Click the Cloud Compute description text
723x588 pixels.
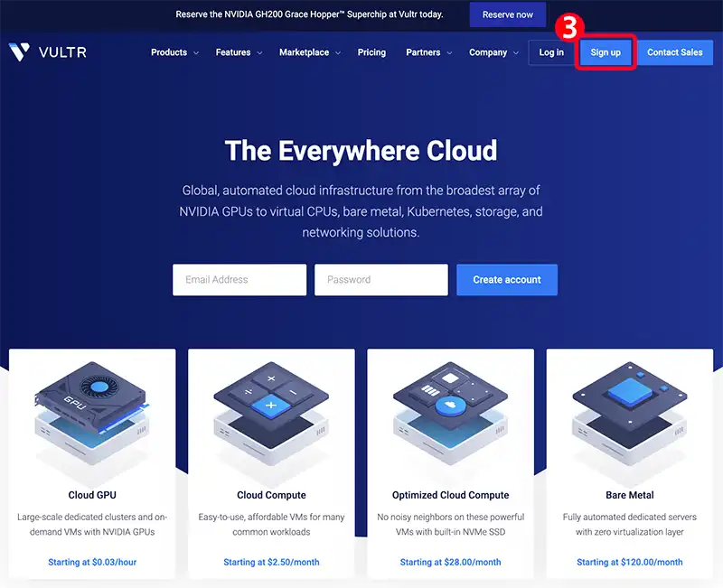pos(271,525)
